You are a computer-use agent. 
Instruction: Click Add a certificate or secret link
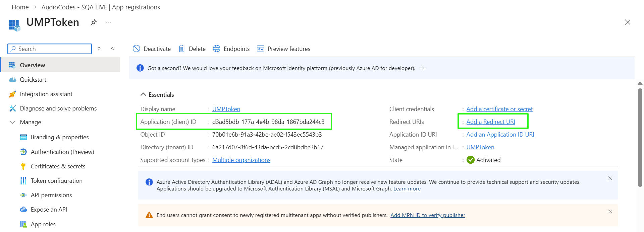coord(499,109)
